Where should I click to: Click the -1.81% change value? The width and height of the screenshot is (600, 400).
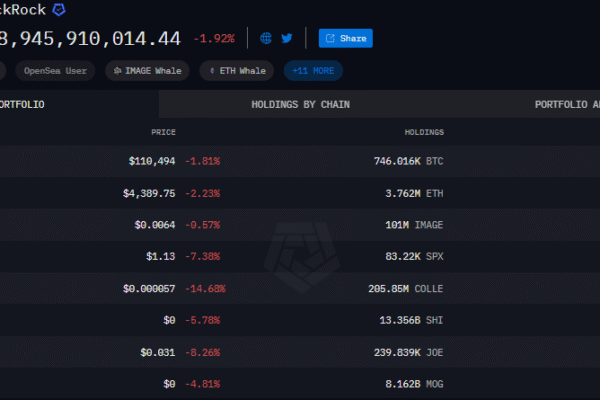[x=203, y=161]
